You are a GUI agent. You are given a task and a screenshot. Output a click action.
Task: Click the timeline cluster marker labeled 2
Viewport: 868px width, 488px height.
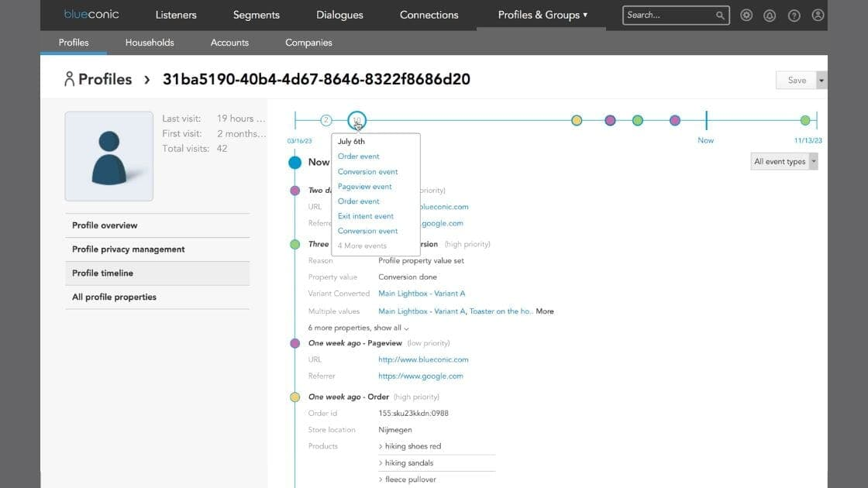(x=326, y=120)
